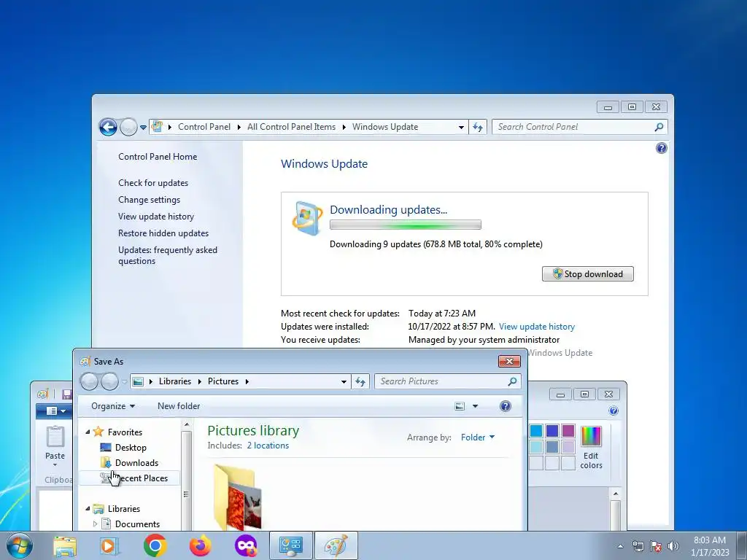Viewport: 747px width, 560px height.
Task: Click Paste button in Paint
Action: click(55, 445)
